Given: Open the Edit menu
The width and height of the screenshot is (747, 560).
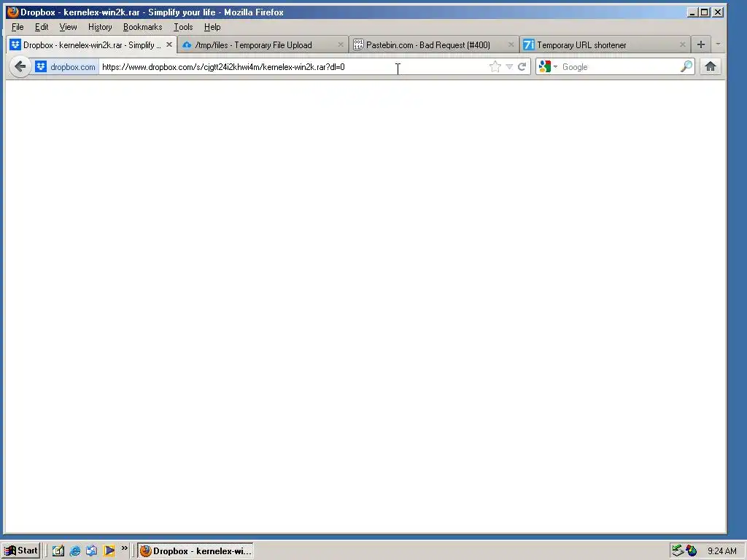Looking at the screenshot, I should 42,27.
